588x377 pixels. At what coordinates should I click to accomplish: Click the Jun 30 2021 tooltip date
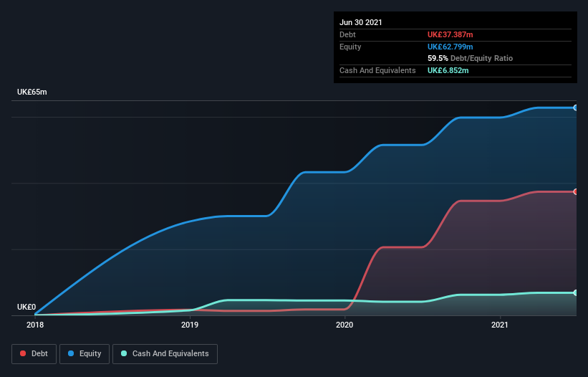[x=361, y=22]
